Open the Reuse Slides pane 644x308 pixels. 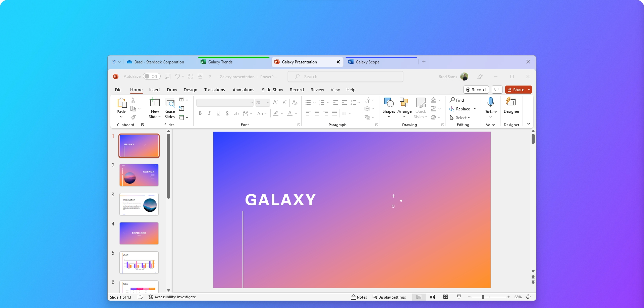pyautogui.click(x=170, y=108)
